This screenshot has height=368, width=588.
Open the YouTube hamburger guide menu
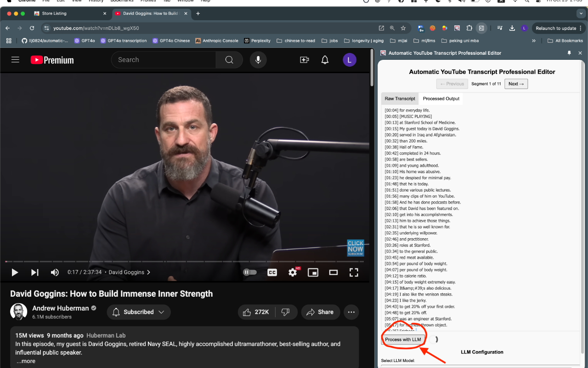15,60
